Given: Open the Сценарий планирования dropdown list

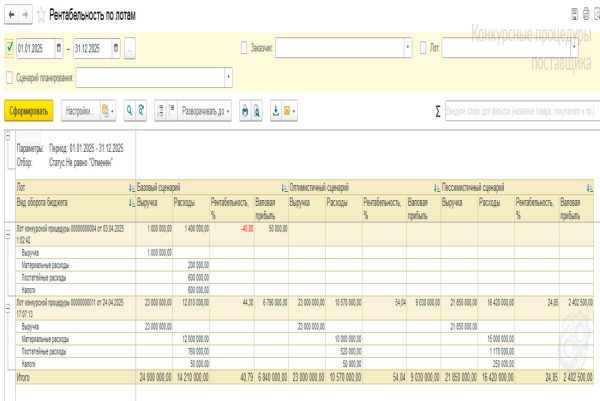Looking at the screenshot, I should pyautogui.click(x=228, y=75).
